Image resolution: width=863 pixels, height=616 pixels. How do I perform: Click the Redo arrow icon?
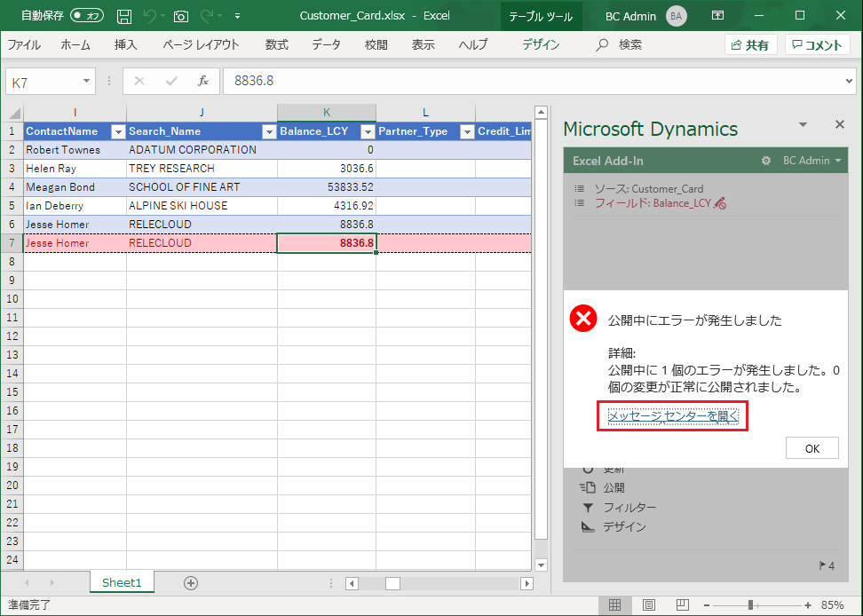pos(206,16)
